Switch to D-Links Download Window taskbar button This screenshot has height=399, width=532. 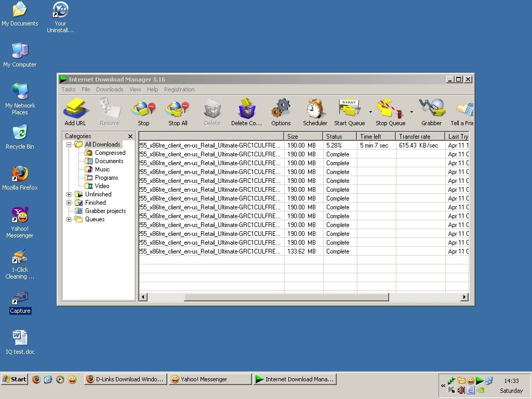pyautogui.click(x=126, y=379)
